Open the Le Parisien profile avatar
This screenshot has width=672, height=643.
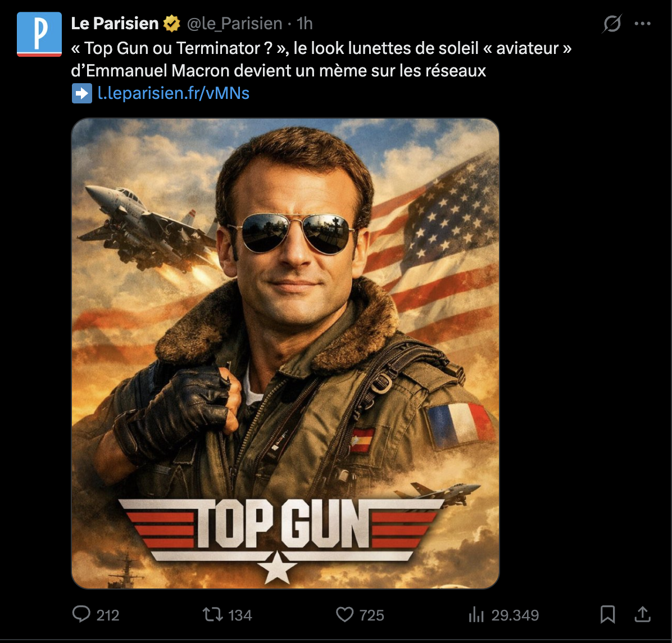[39, 34]
